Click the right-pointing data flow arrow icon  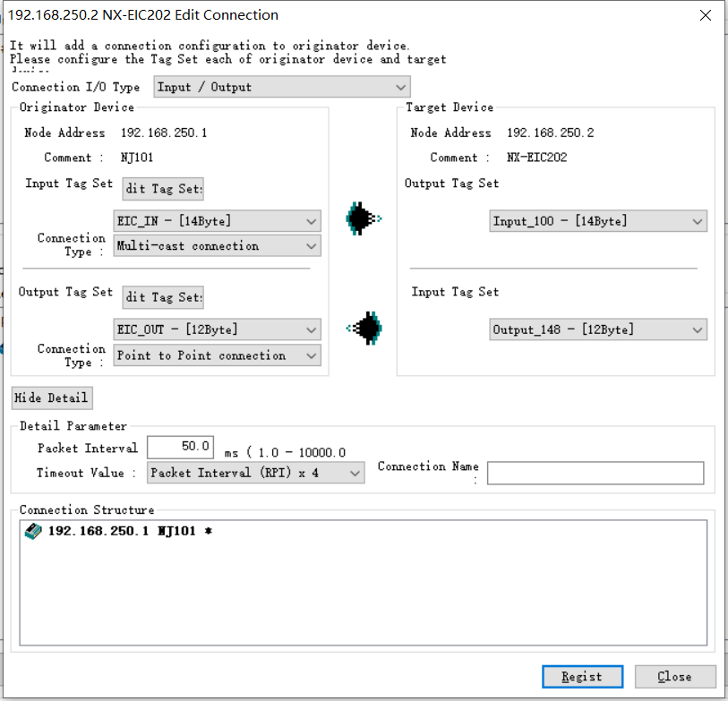click(x=364, y=218)
